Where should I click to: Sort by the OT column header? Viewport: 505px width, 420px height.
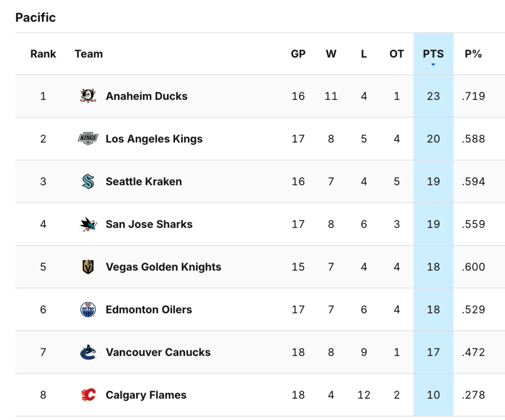click(x=397, y=54)
